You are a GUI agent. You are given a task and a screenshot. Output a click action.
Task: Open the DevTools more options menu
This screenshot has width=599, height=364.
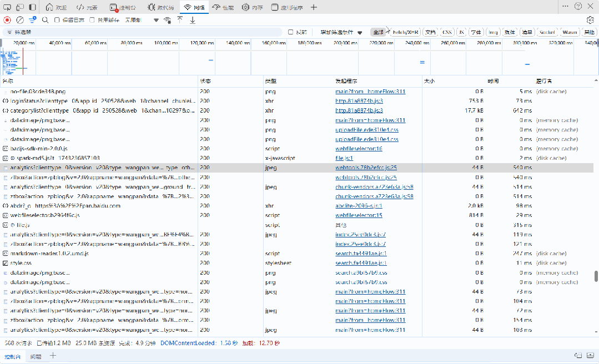(565, 6)
